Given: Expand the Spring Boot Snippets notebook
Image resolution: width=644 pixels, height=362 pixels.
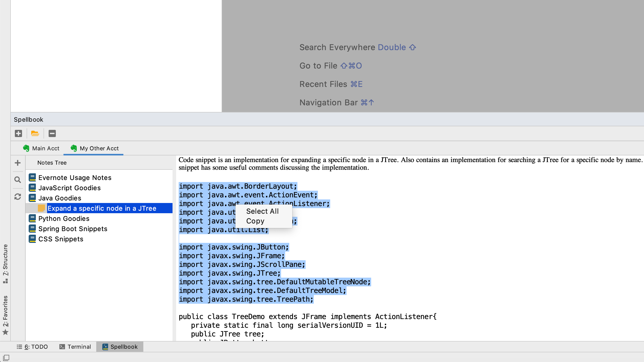Looking at the screenshot, I should [x=73, y=229].
